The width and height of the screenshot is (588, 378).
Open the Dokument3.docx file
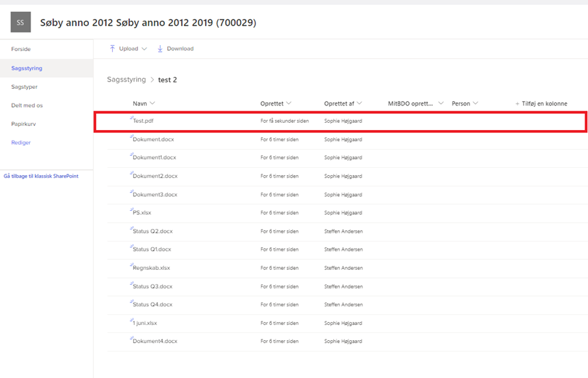coord(155,195)
